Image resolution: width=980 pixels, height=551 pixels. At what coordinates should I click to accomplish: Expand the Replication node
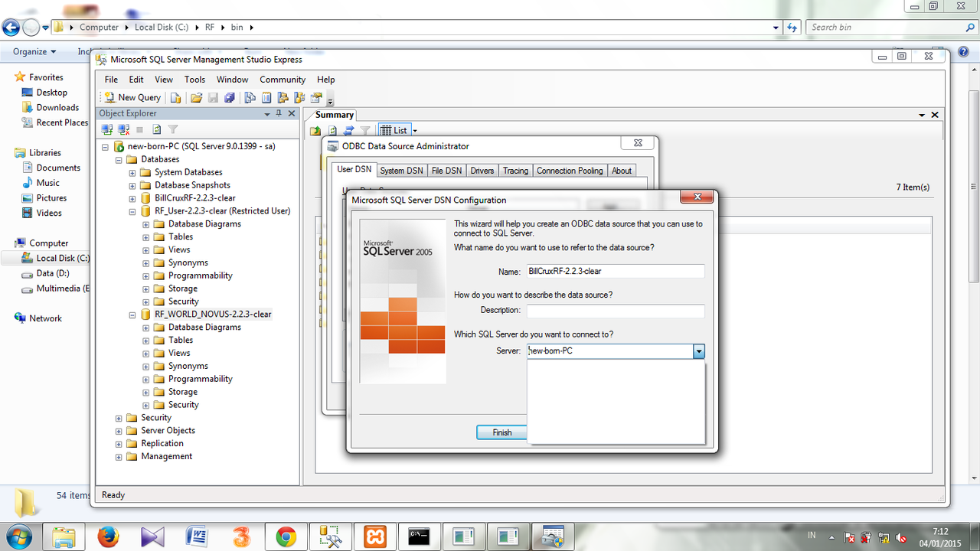[x=119, y=444]
